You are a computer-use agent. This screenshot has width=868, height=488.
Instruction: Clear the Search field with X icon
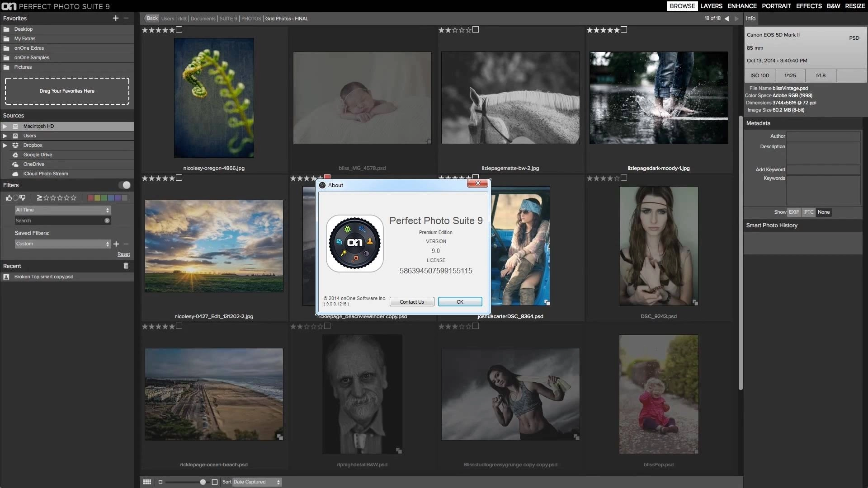coord(107,221)
